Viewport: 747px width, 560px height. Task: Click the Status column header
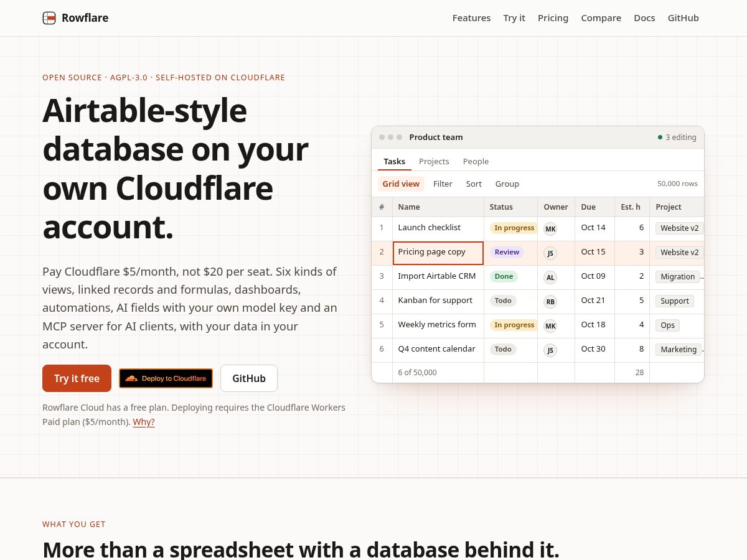pos(510,207)
